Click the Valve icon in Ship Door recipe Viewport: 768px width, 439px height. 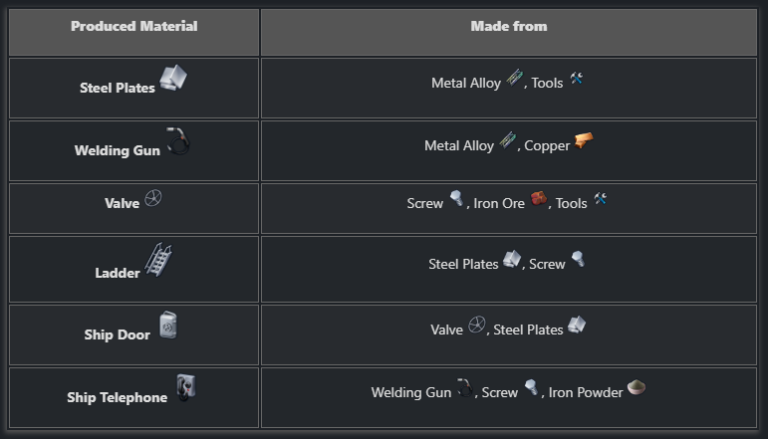477,325
